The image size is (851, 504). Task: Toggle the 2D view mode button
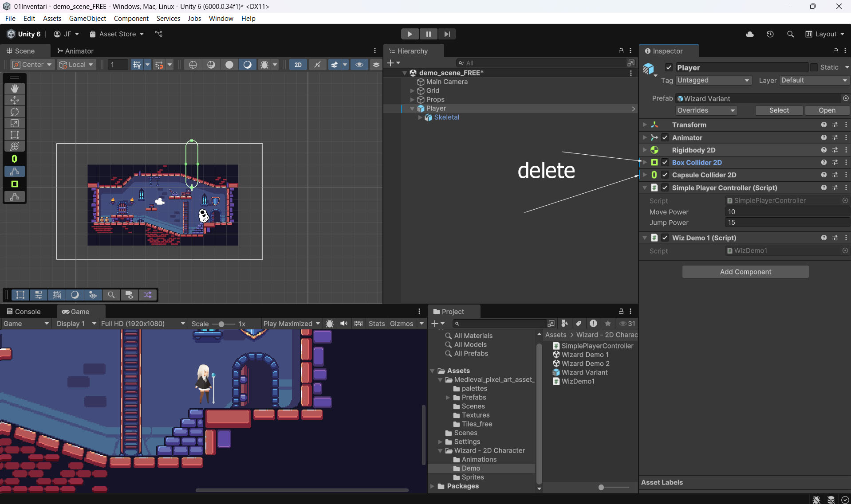pyautogui.click(x=298, y=65)
